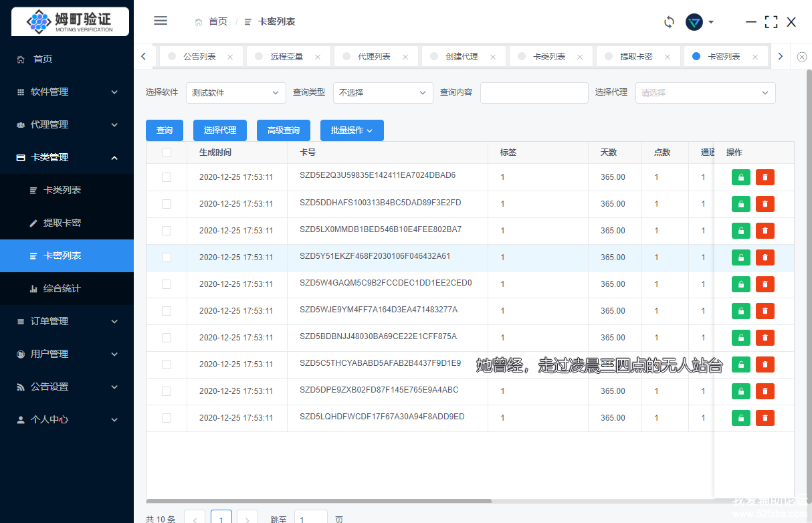Click green unlock icon for card SZD5LQHDFWCDF17F67A30A94F8ADD9ED
812x523 pixels.
(x=741, y=418)
